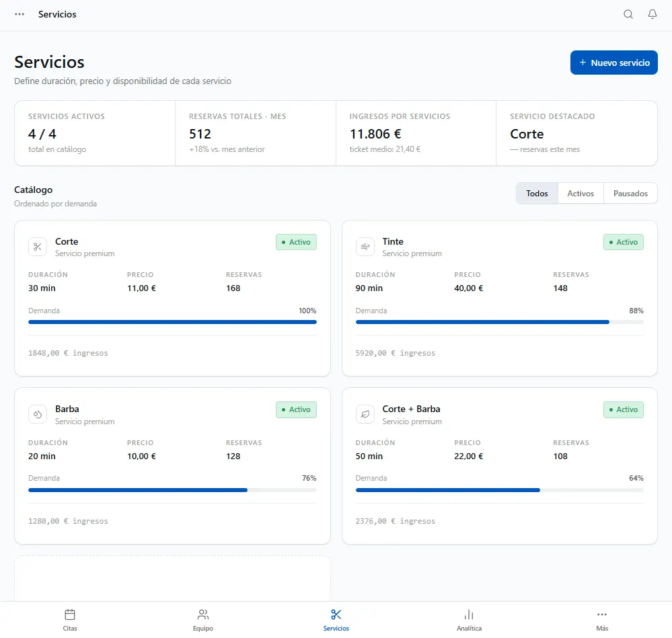Show Todos services filter

point(537,193)
